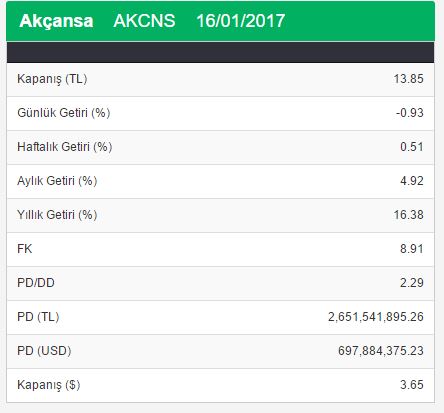Select the Kapanış (TL) row label
This screenshot has width=444, height=413.
point(52,79)
